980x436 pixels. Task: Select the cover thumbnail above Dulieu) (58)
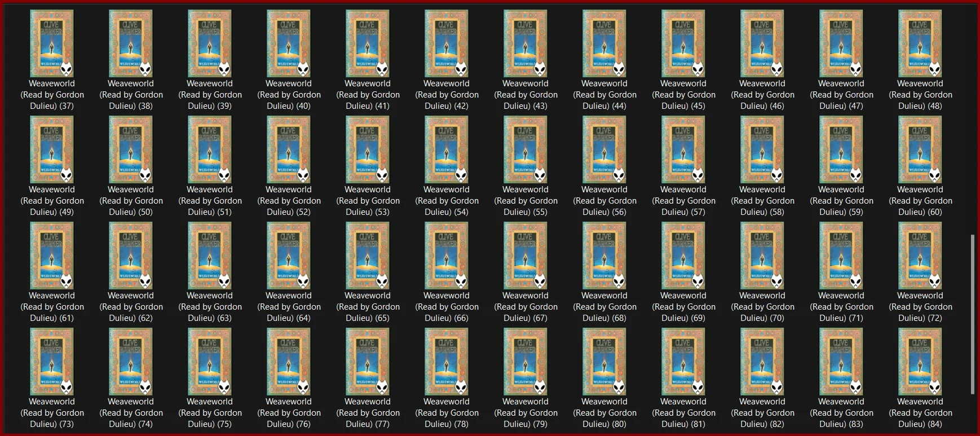pyautogui.click(x=762, y=149)
